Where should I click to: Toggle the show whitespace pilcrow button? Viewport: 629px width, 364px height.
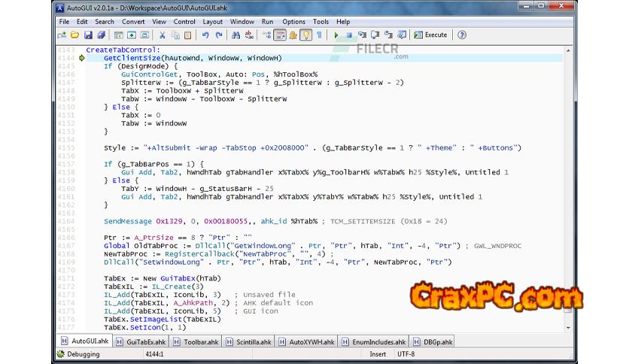(x=319, y=35)
